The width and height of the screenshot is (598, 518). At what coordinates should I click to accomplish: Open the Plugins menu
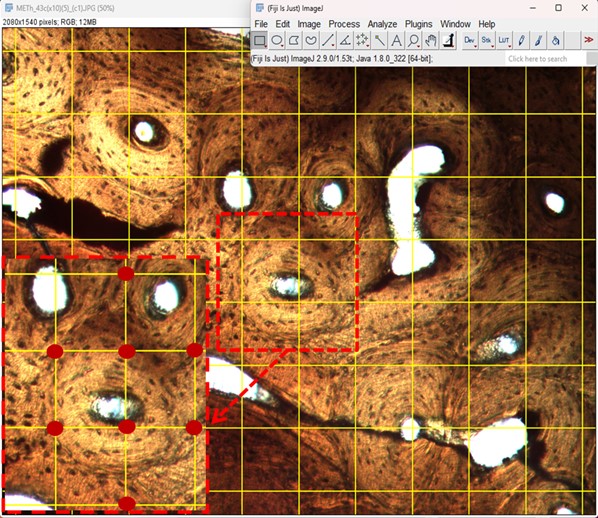coord(418,24)
